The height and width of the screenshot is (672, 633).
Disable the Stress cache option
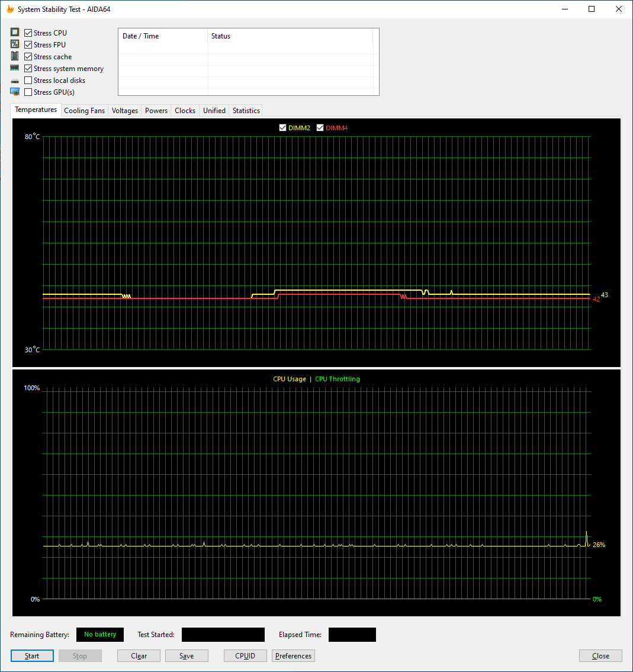[28, 57]
